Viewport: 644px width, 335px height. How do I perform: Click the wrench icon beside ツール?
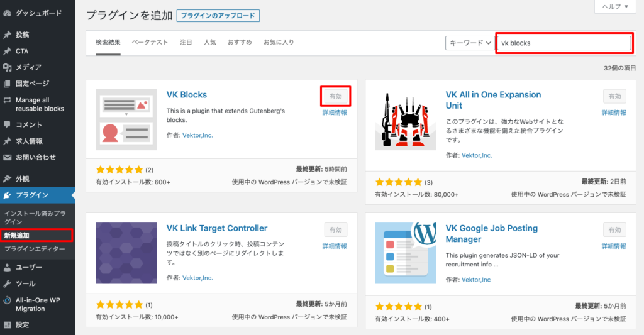click(7, 284)
